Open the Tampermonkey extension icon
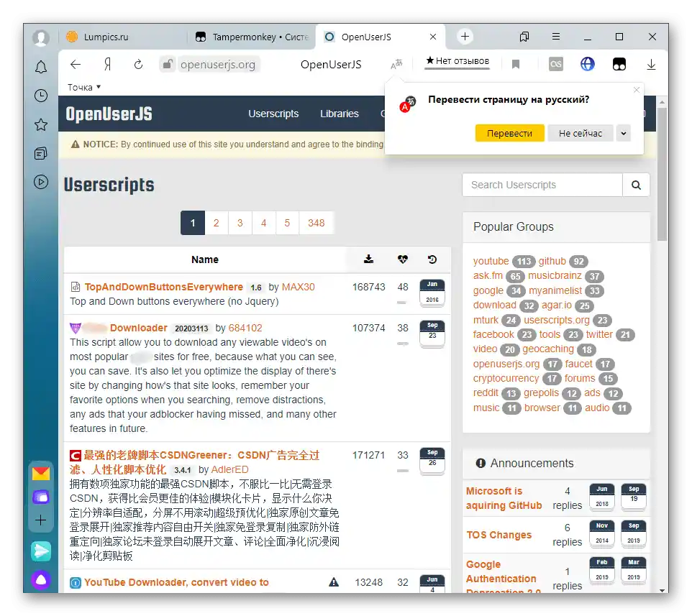 click(619, 65)
